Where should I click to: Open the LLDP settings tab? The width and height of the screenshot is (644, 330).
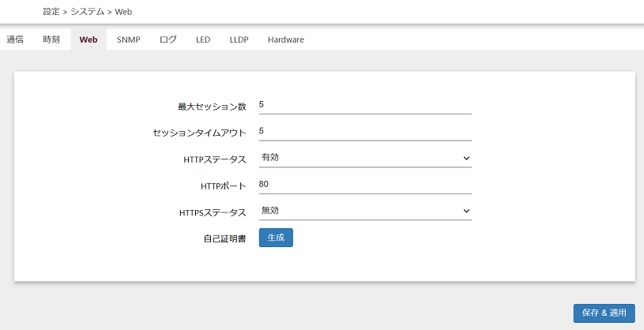coord(239,39)
